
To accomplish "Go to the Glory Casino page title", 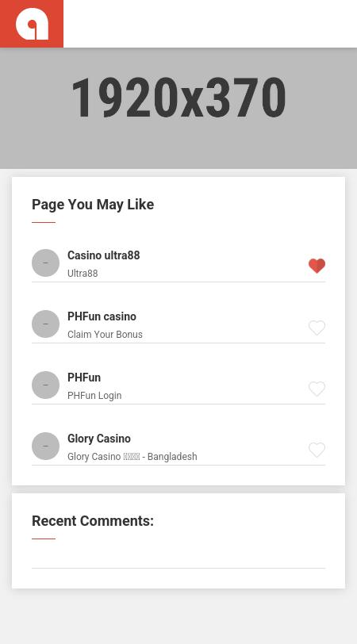I will click(x=99, y=439).
